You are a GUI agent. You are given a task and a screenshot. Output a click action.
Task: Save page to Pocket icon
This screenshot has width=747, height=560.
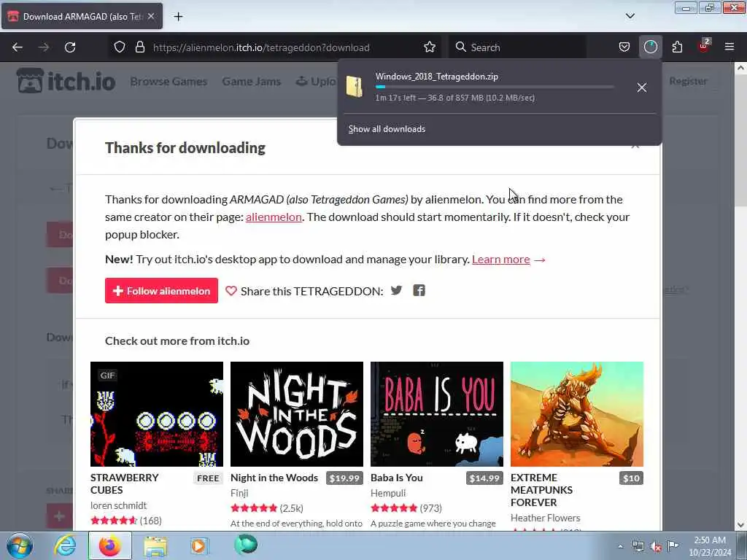tap(624, 47)
